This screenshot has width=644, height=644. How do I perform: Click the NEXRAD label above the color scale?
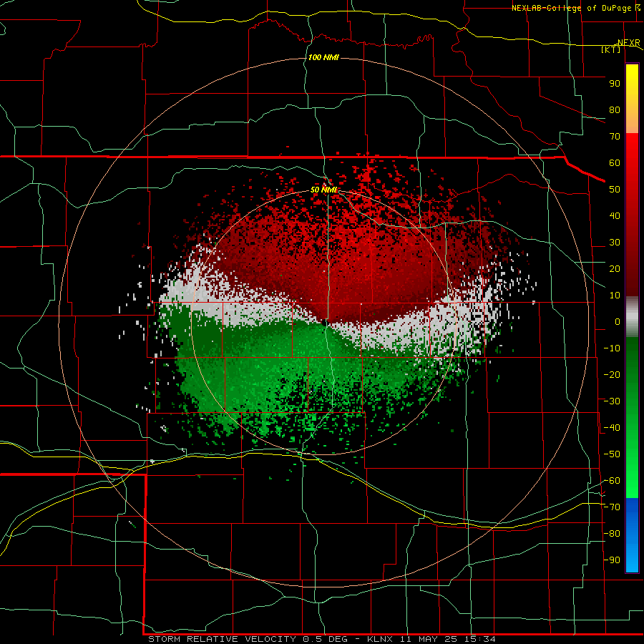(x=628, y=43)
